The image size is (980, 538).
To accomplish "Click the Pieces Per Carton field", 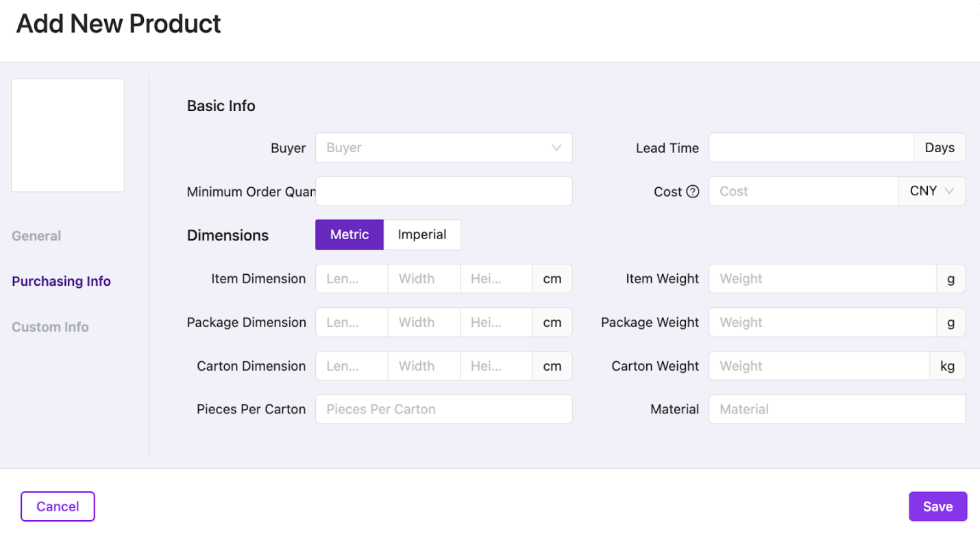I will pos(443,409).
